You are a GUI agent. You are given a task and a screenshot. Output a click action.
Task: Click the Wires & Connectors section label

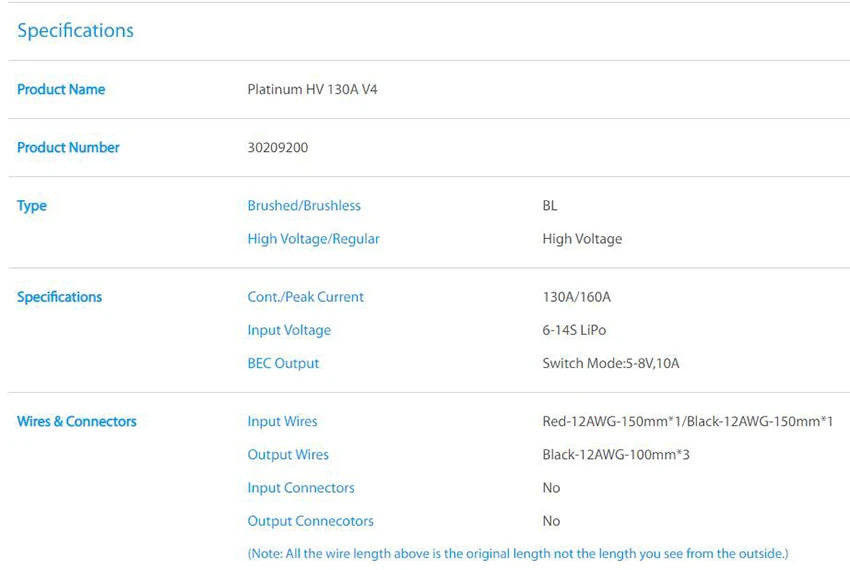tap(77, 421)
